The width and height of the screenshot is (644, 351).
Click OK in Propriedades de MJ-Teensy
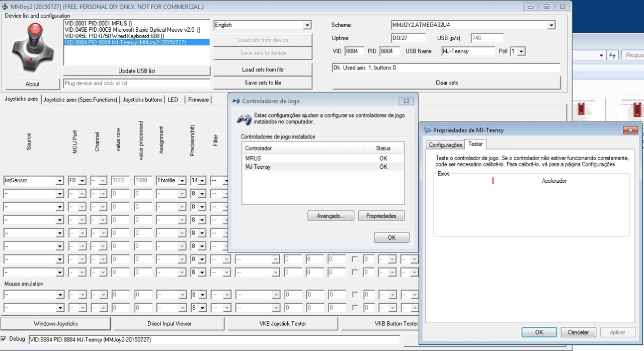(539, 332)
